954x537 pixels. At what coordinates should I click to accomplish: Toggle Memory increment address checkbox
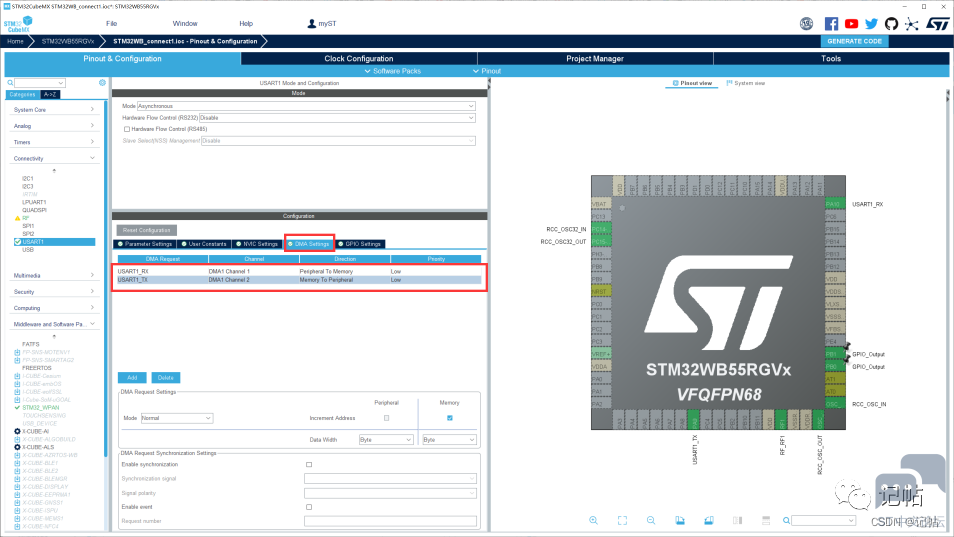click(450, 418)
